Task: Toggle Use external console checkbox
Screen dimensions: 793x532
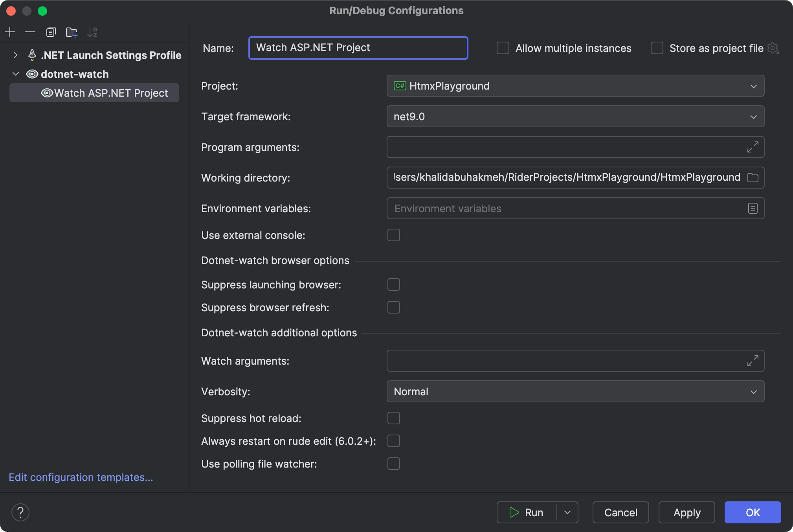Action: pos(394,235)
